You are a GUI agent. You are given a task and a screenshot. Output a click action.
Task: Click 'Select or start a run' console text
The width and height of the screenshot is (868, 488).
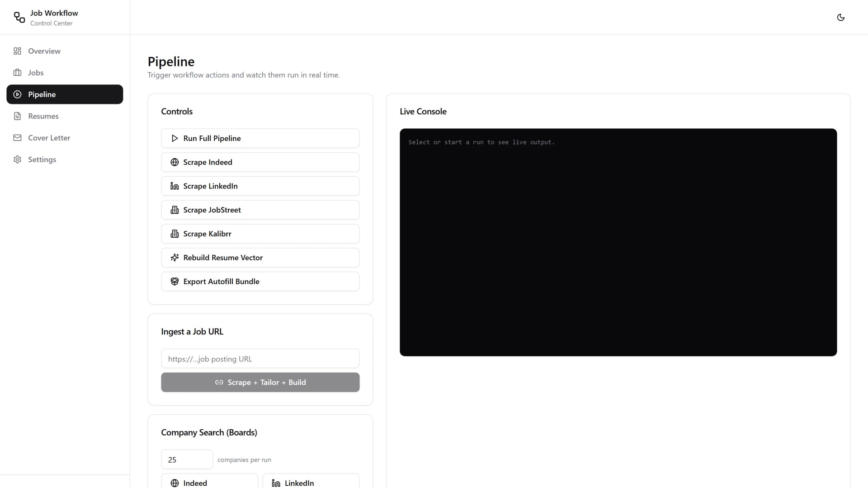click(481, 142)
